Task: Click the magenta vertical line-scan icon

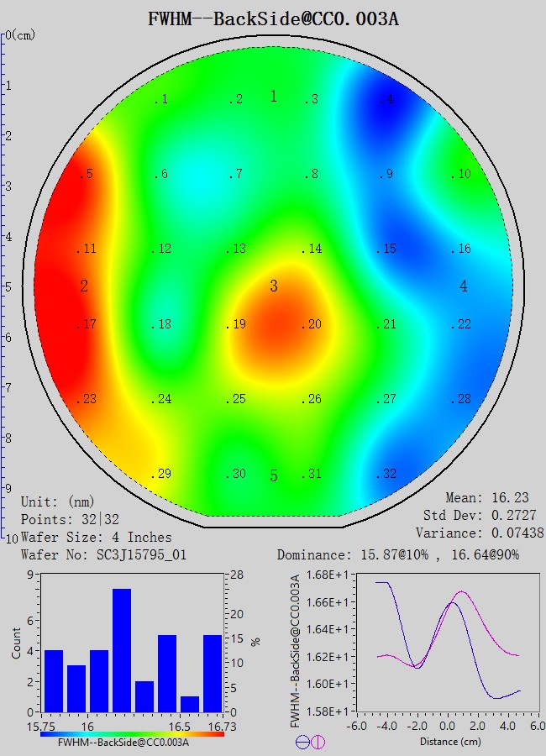Action: tap(318, 742)
